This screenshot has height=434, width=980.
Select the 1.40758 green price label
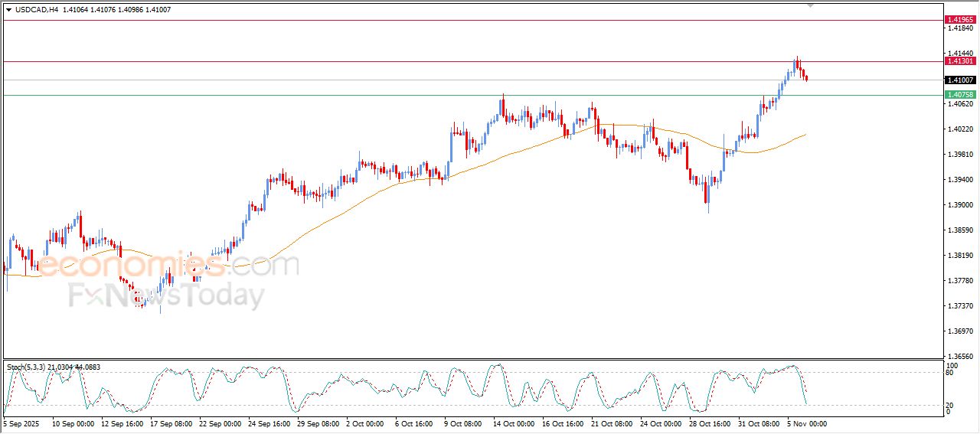(x=960, y=95)
